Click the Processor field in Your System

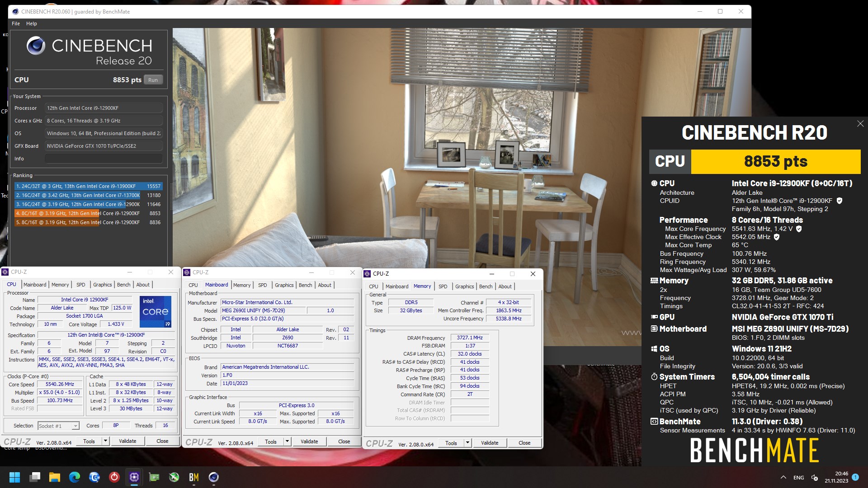coord(104,108)
